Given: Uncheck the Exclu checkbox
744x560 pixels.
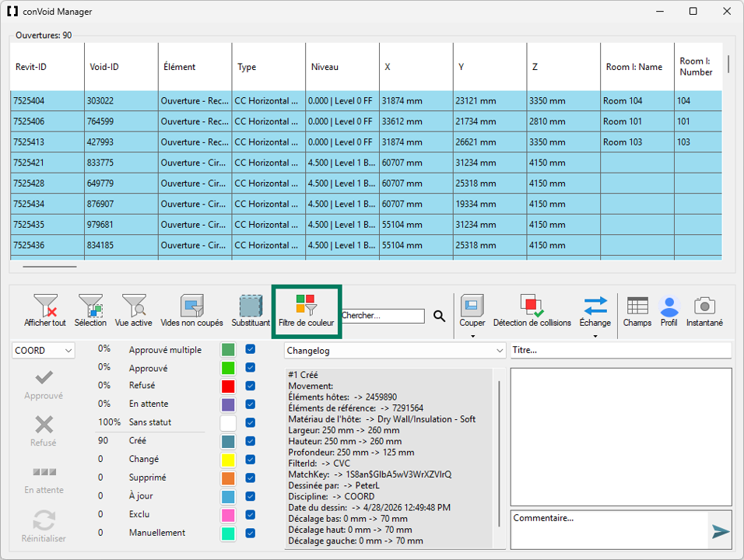Looking at the screenshot, I should coord(250,514).
